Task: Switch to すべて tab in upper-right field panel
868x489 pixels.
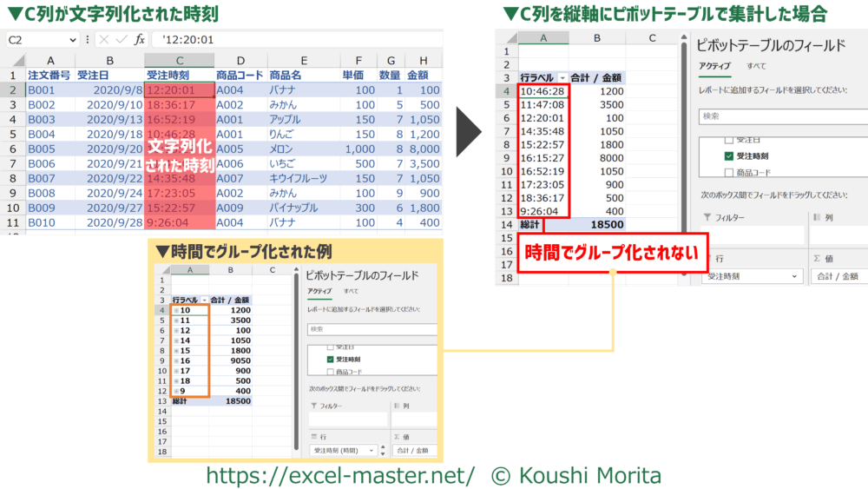Action: point(756,66)
